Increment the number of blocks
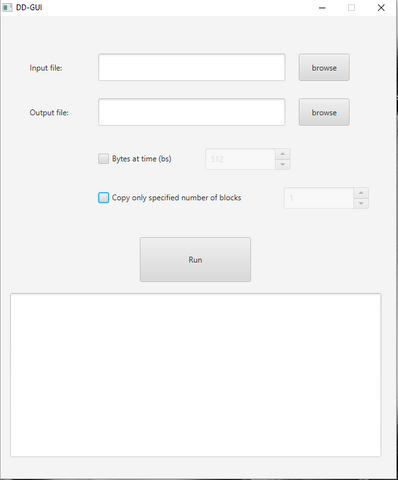The width and height of the screenshot is (398, 480). pos(361,193)
